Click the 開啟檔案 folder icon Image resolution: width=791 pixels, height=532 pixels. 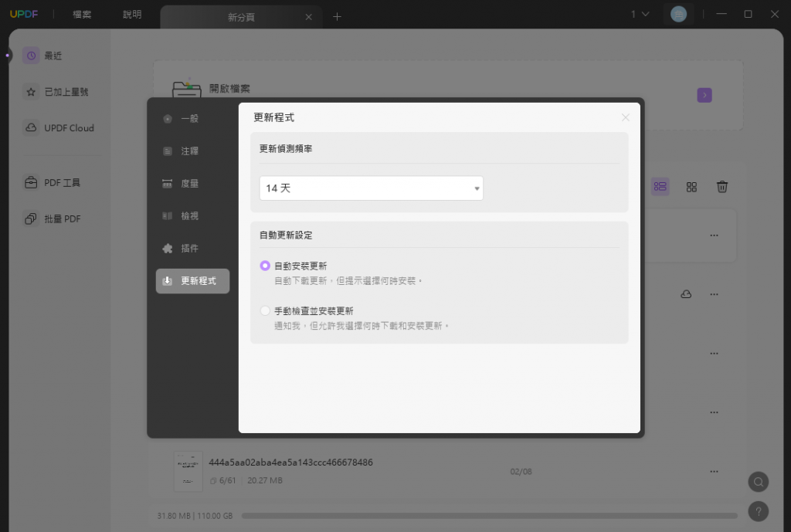coord(187,89)
